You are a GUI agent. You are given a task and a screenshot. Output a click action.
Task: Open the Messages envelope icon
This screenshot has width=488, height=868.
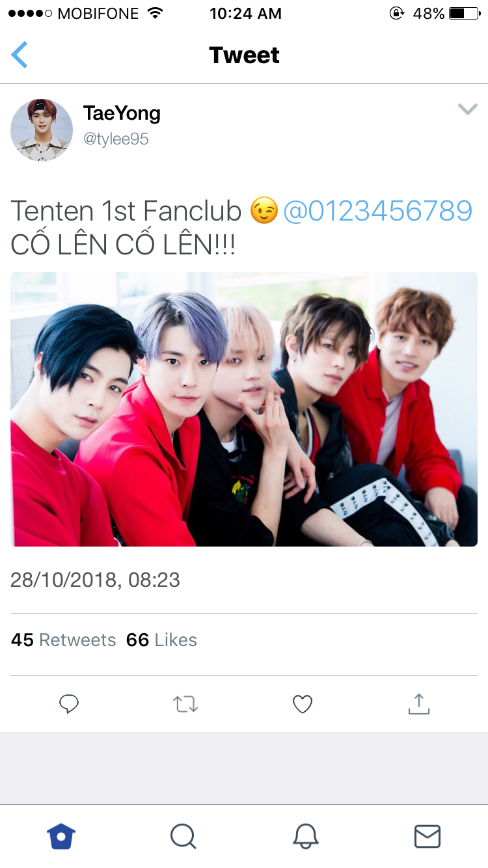pyautogui.click(x=427, y=836)
